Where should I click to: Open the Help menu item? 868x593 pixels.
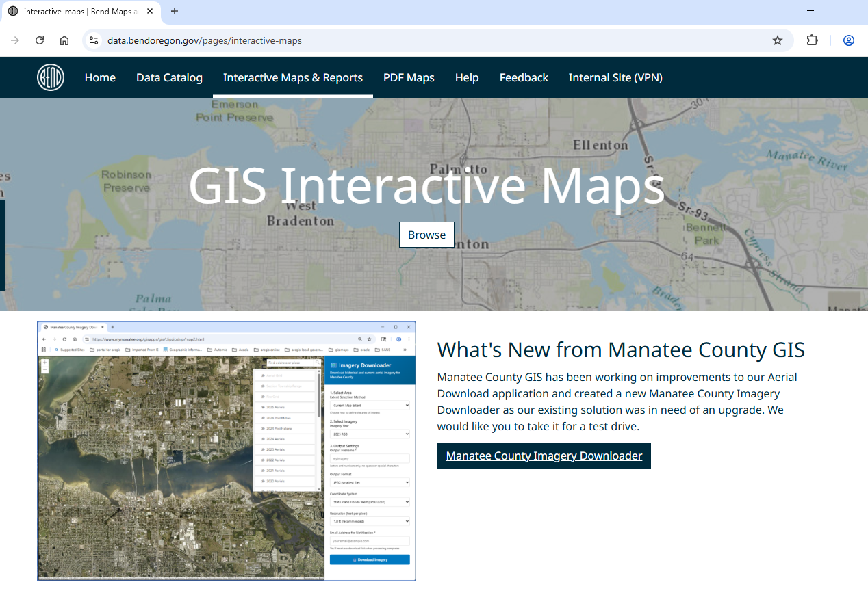click(467, 77)
